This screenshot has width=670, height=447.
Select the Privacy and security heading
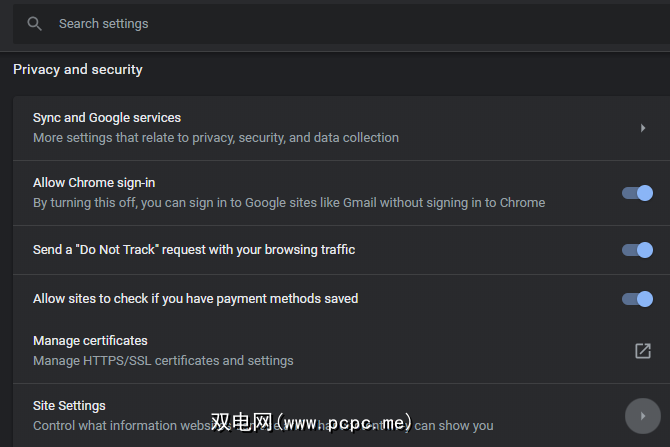[x=78, y=70]
